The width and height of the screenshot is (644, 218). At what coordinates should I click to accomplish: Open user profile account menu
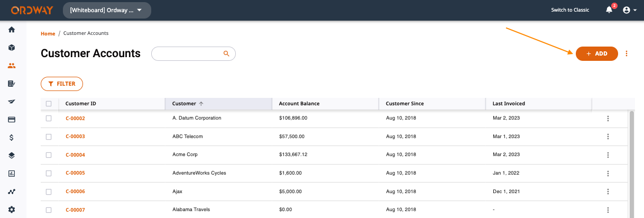(629, 10)
